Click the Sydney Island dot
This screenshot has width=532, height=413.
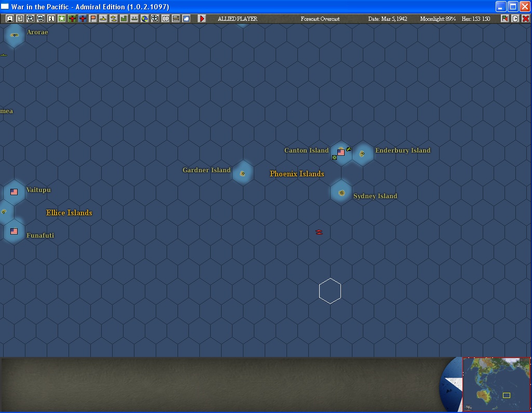point(342,193)
